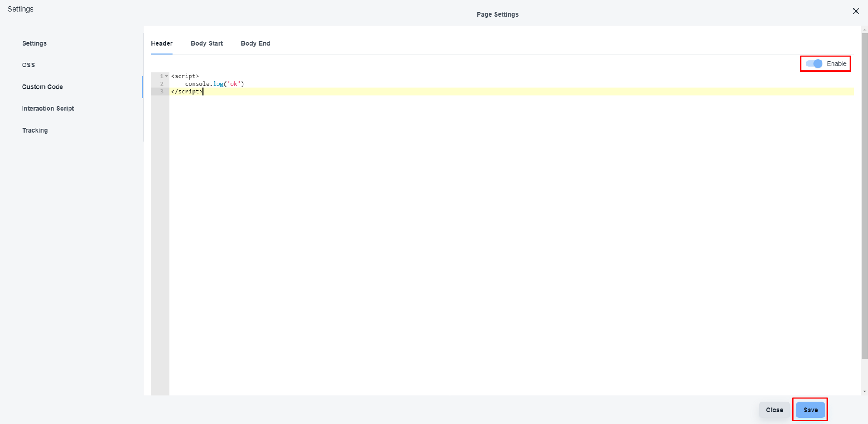The image size is (868, 424).
Task: Close the dialog with the X icon
Action: point(855,11)
